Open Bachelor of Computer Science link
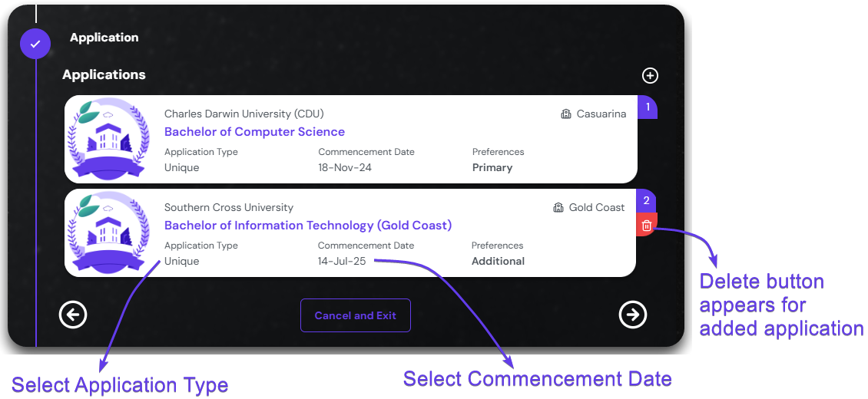The image size is (868, 399). (254, 132)
